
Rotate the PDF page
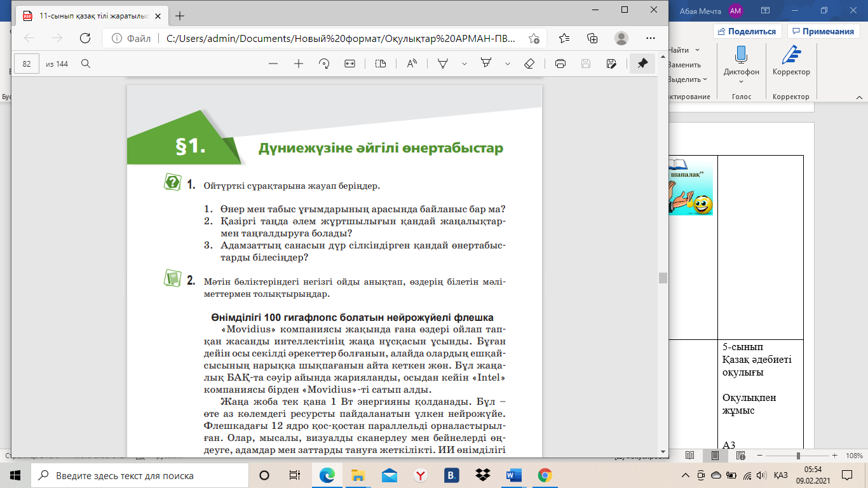[324, 64]
